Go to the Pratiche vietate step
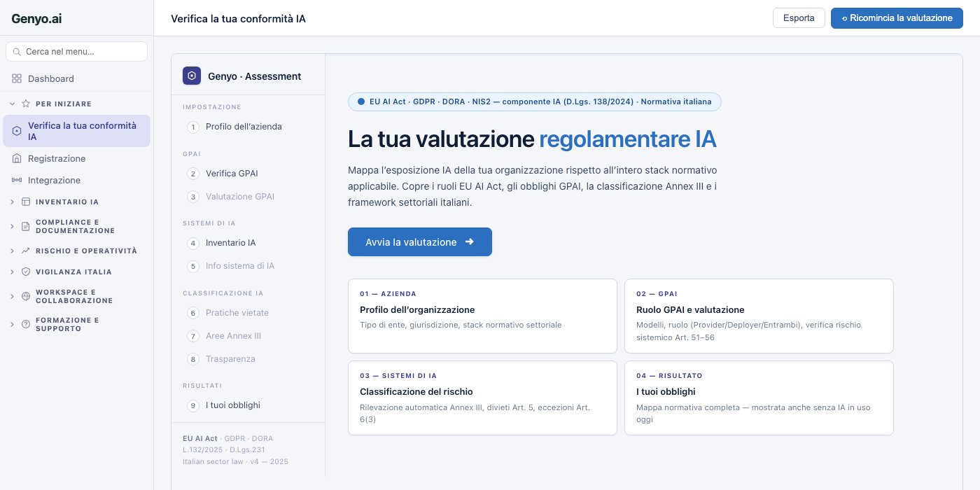This screenshot has height=490, width=980. 248,313
